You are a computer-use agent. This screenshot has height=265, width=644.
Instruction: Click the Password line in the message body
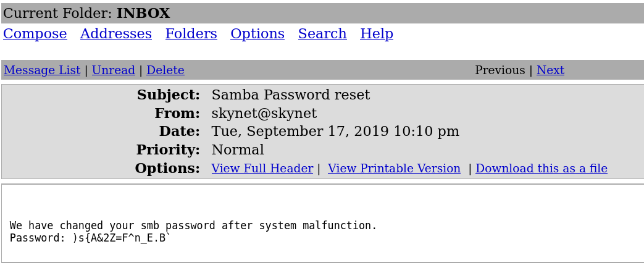coord(90,238)
